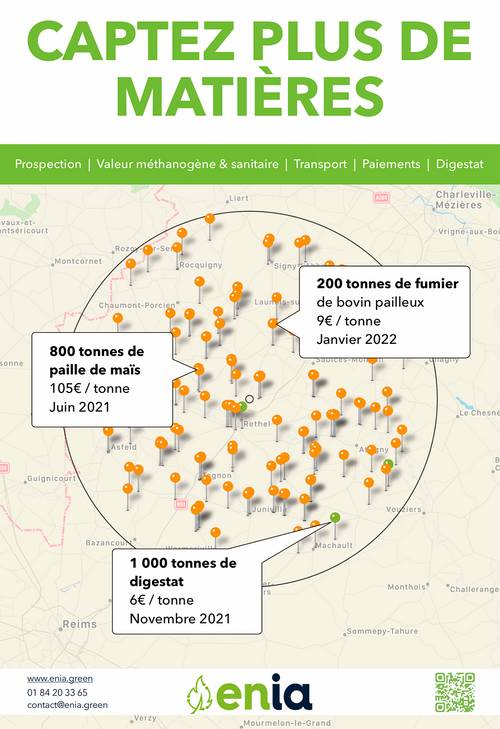Click the orange pin above Asfeld
This screenshot has width=500, height=729.
point(108,431)
